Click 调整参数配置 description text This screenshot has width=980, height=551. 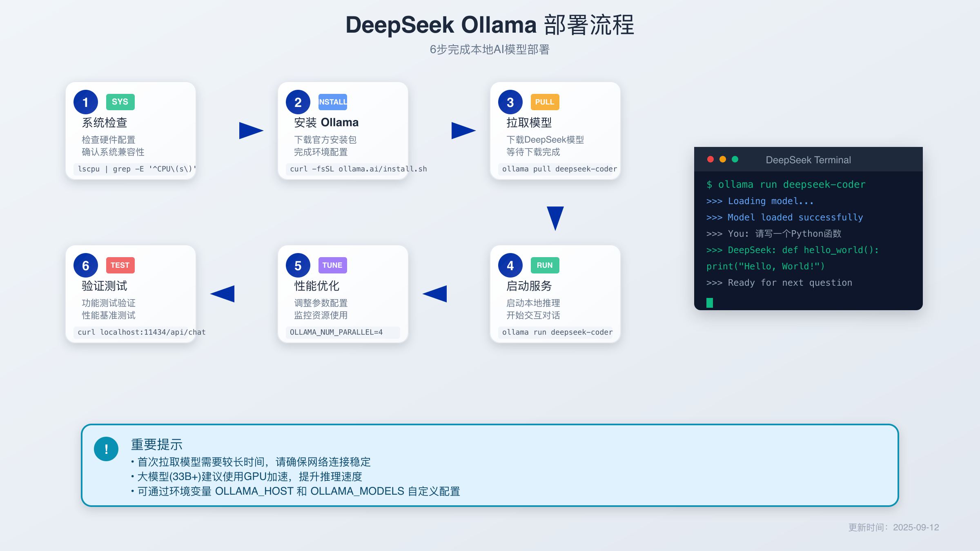click(x=321, y=303)
